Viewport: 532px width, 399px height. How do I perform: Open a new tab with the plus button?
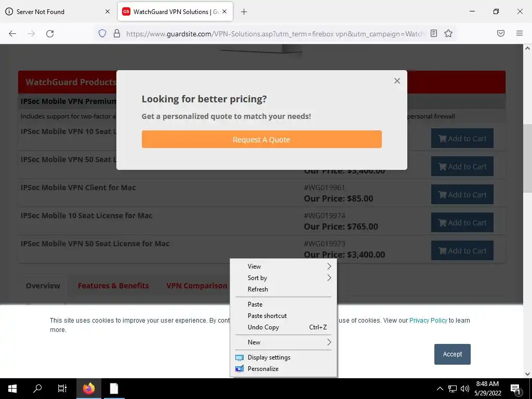click(244, 11)
